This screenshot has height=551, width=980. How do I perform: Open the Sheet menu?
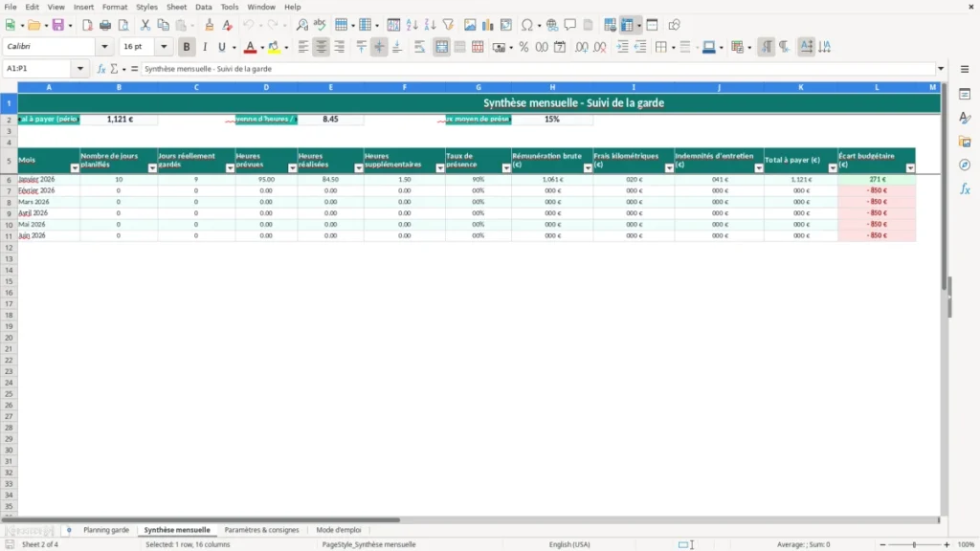tap(176, 7)
